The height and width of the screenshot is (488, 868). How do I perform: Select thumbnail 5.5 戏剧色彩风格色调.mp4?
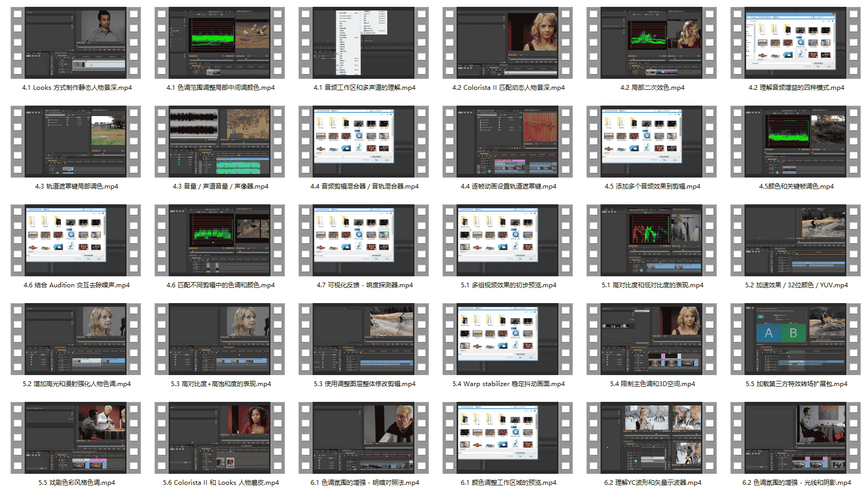[76, 438]
